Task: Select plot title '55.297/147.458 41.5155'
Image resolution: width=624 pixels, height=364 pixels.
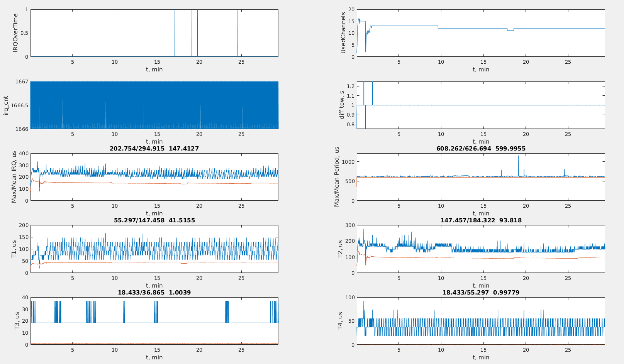Action: (154, 220)
